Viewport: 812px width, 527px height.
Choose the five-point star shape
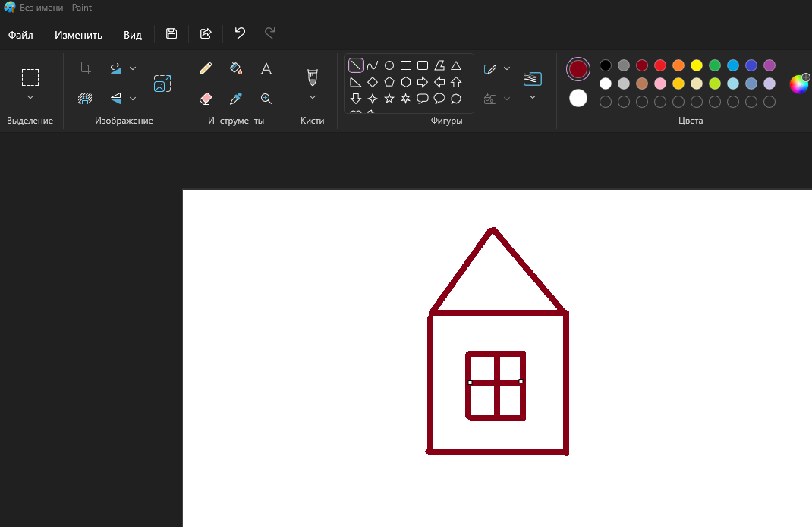point(389,99)
